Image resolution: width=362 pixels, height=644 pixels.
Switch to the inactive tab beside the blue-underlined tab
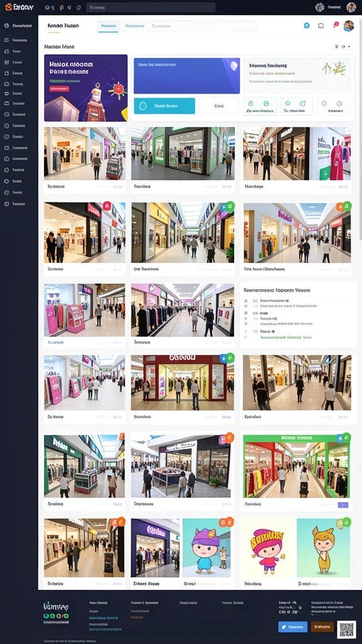134,26
